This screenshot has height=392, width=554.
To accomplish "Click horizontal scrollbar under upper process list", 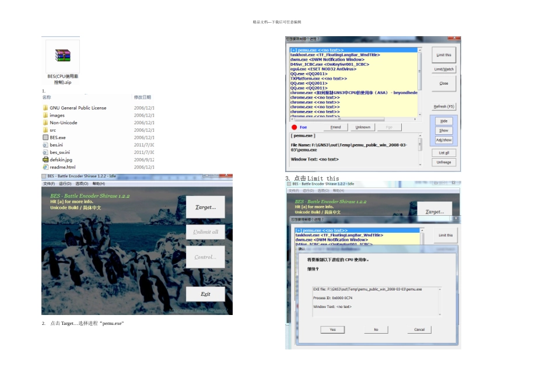I will click(x=353, y=119).
